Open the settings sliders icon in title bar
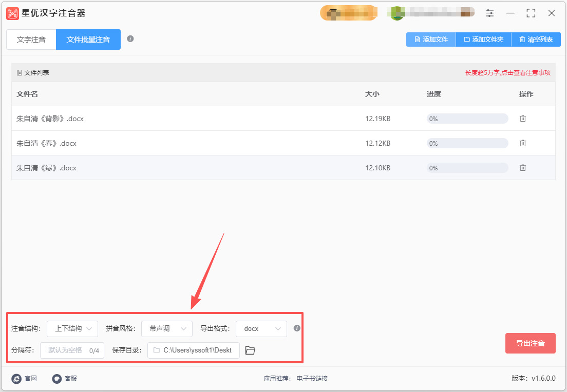Viewport: 567px width, 392px height. point(489,13)
